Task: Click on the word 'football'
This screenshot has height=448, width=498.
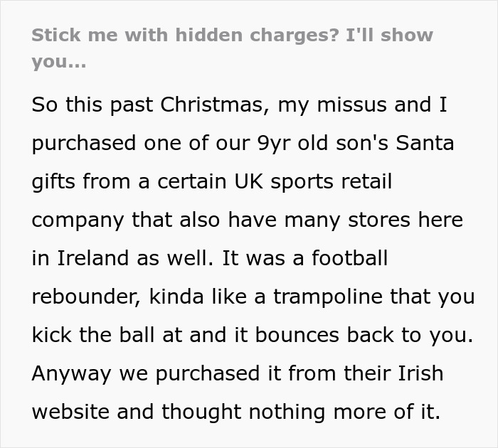Action: (x=350, y=258)
